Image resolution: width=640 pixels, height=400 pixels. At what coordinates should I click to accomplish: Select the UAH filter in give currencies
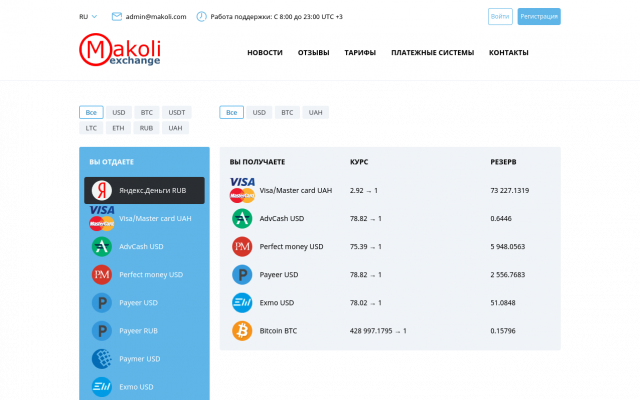point(176,128)
